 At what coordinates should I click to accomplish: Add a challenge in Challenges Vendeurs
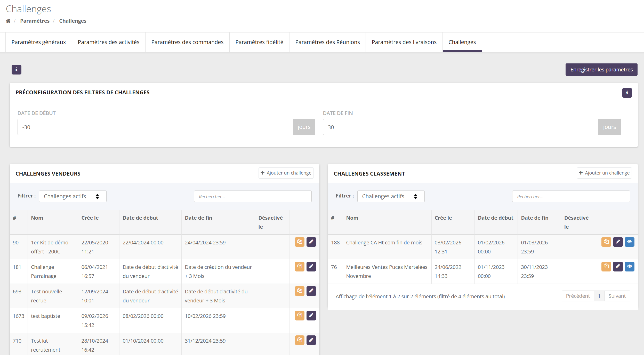click(x=286, y=173)
